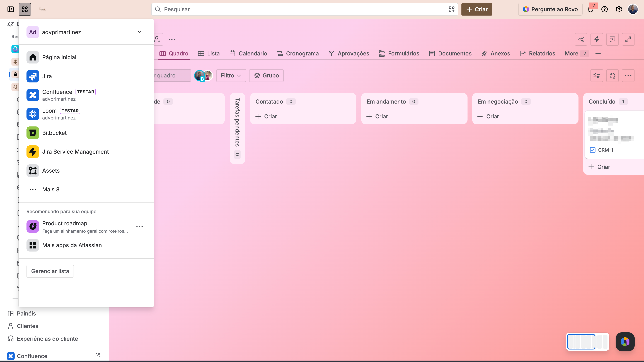The width and height of the screenshot is (644, 362).
Task: Expand the More tabs dropdown
Action: click(x=577, y=53)
